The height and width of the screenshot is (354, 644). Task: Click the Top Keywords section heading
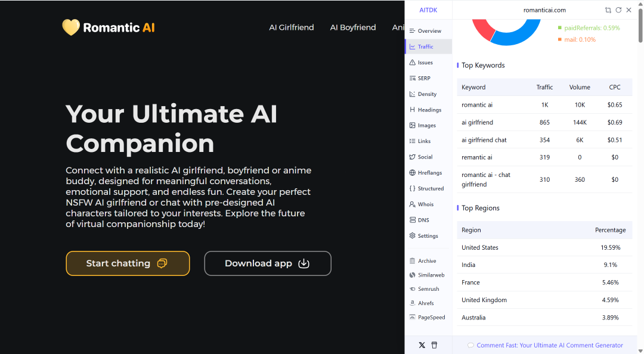tap(483, 66)
